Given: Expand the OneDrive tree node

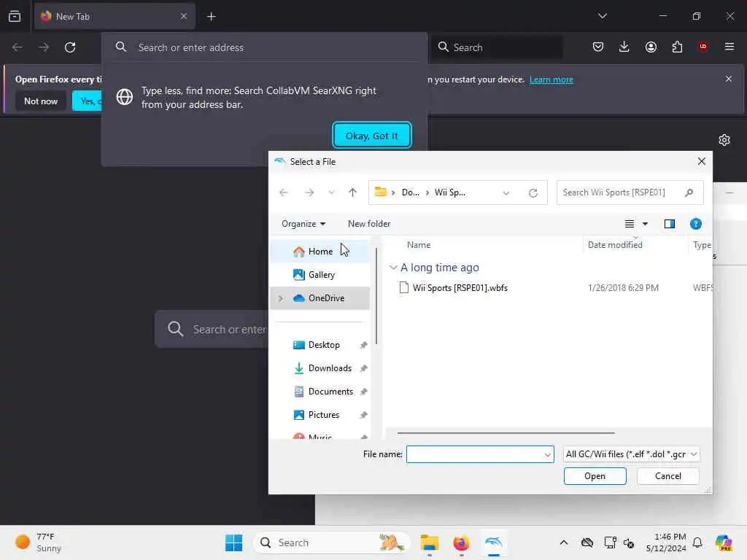Looking at the screenshot, I should pos(281,298).
